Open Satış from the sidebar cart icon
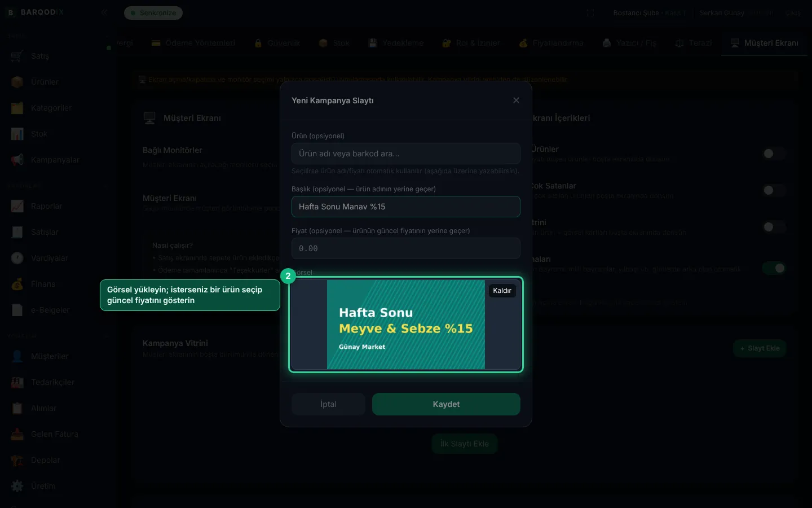 [17, 56]
